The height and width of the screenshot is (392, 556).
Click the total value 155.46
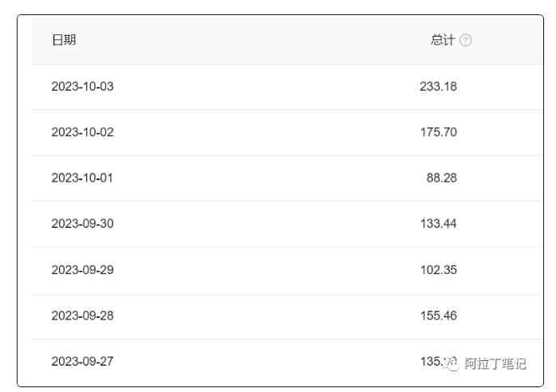tap(438, 316)
